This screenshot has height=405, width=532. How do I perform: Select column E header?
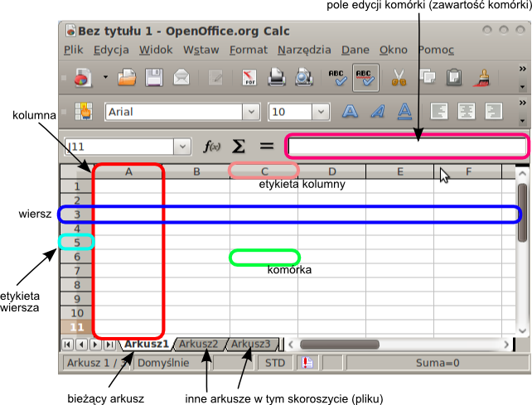click(400, 171)
